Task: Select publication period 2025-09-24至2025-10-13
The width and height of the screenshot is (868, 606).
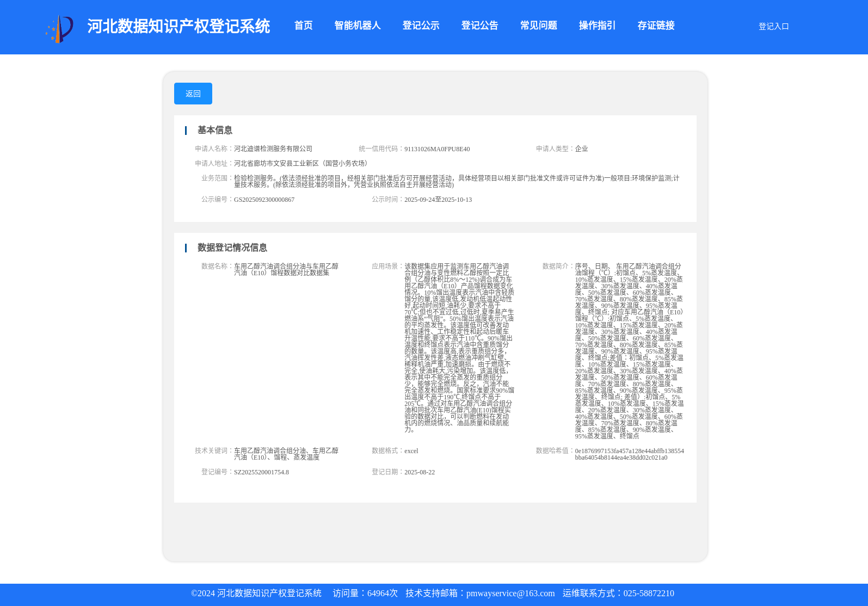Action: click(x=438, y=200)
